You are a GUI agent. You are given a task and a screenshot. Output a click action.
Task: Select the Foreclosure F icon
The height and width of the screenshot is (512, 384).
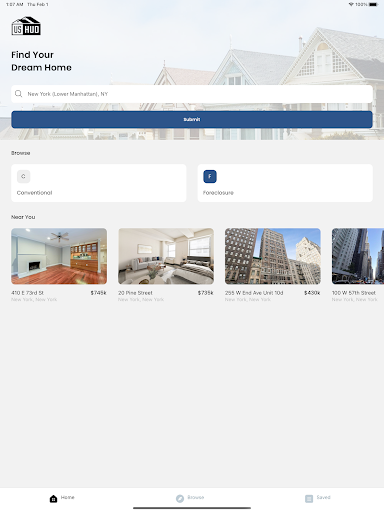pyautogui.click(x=210, y=176)
